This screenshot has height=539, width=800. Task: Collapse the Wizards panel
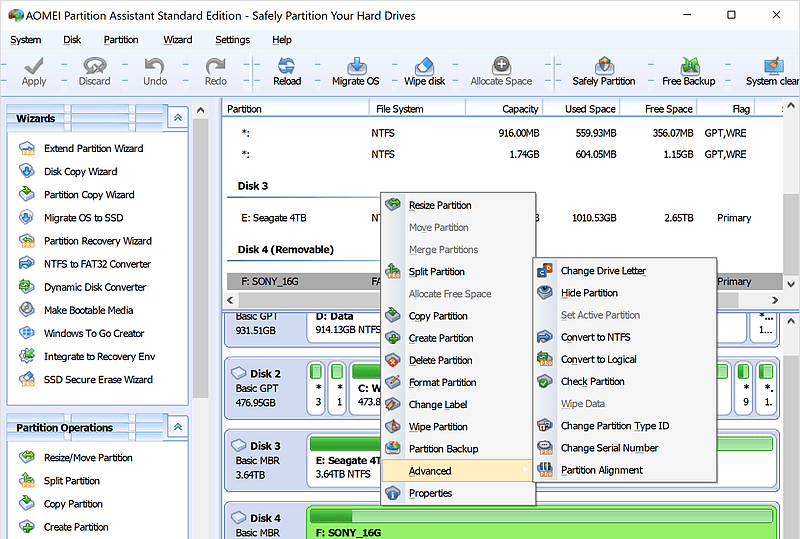click(178, 118)
